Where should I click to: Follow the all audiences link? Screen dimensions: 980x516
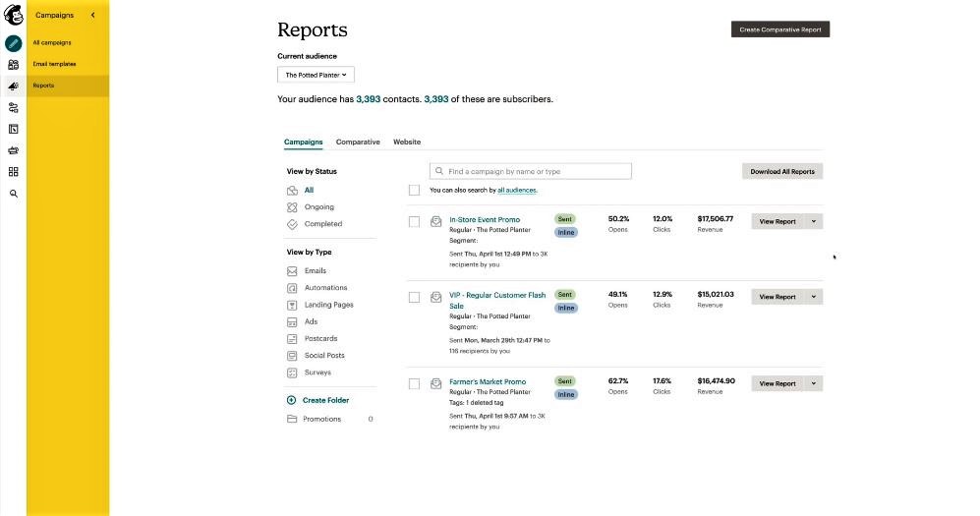[x=517, y=190]
